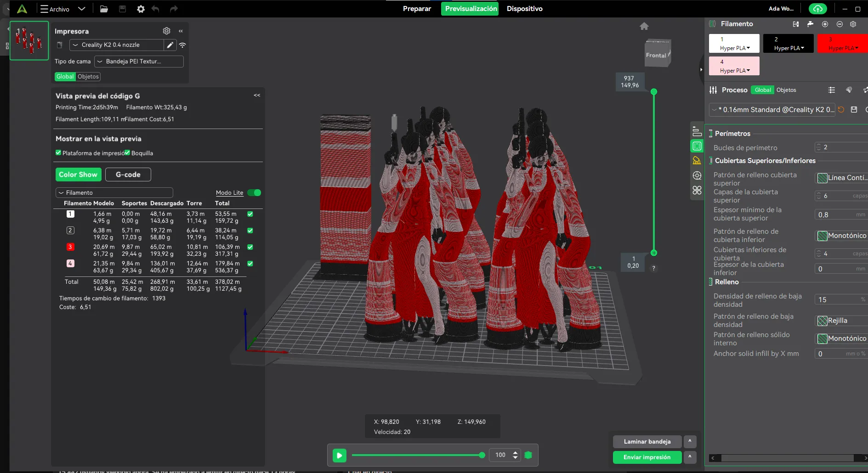
Task: Open the Bandeja PEI bed type dropdown
Action: click(138, 62)
